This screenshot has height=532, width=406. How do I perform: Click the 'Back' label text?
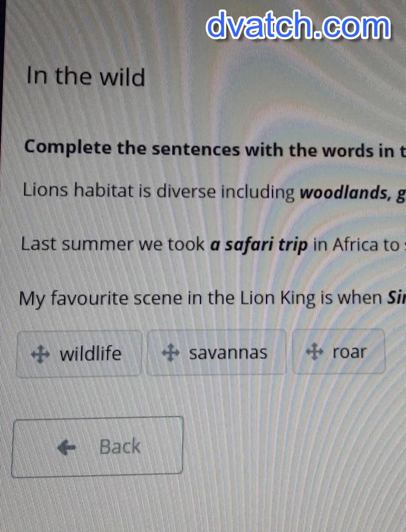click(x=120, y=446)
